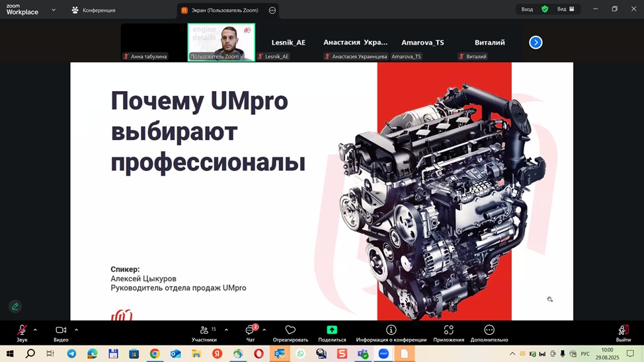Image resolution: width=644 pixels, height=362 pixels.
Task: Open the Дополнительно more options menu
Action: [489, 332]
